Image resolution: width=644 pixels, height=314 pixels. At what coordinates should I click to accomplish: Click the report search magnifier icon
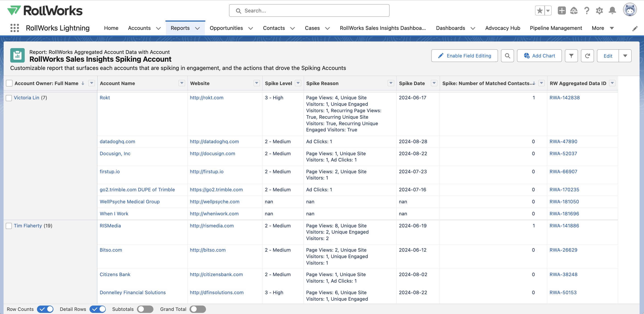click(507, 56)
